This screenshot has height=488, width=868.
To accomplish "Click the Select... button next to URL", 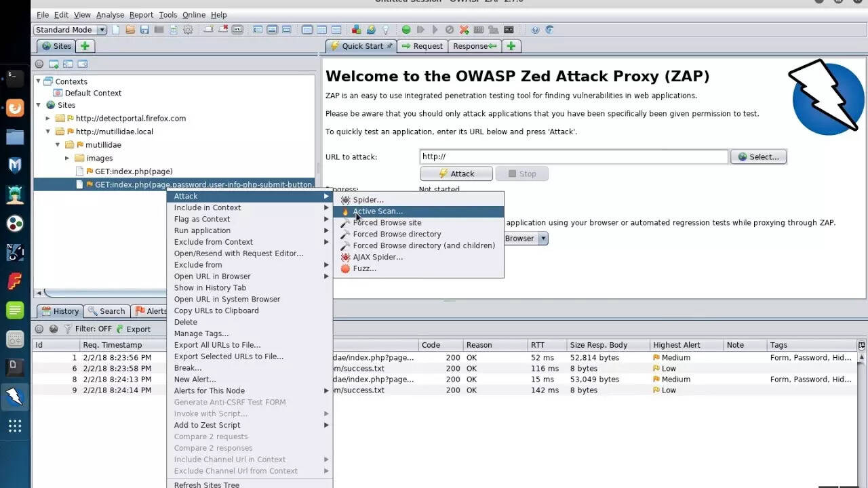I will 758,157.
